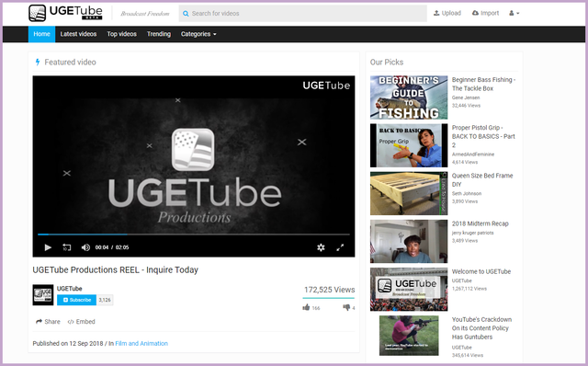
Task: Focus the Search for videos field
Action: point(302,14)
